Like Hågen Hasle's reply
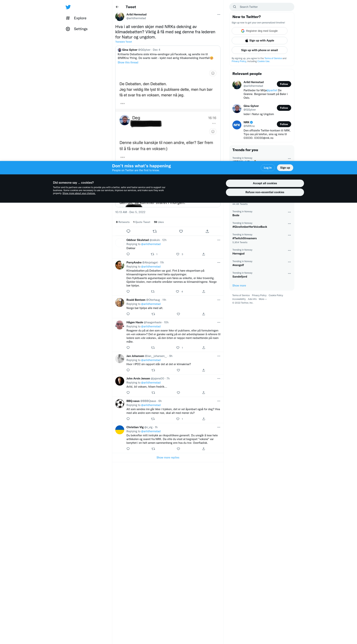 pos(178,348)
